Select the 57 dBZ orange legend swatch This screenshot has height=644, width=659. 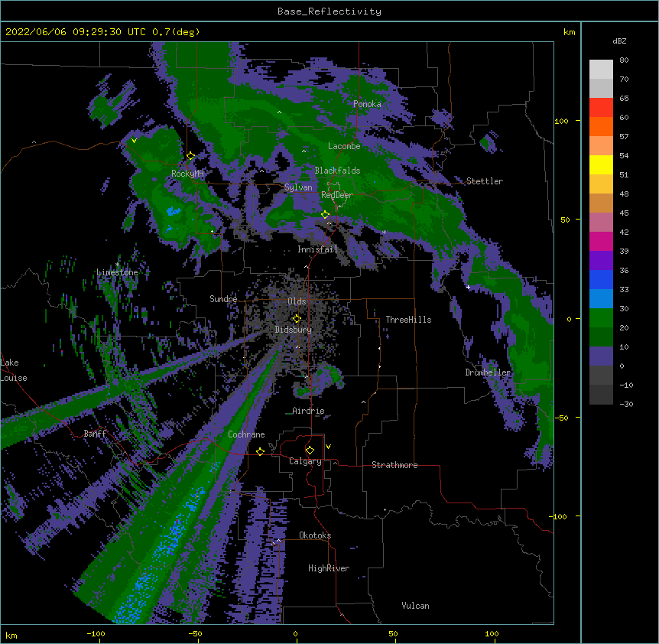[601, 145]
